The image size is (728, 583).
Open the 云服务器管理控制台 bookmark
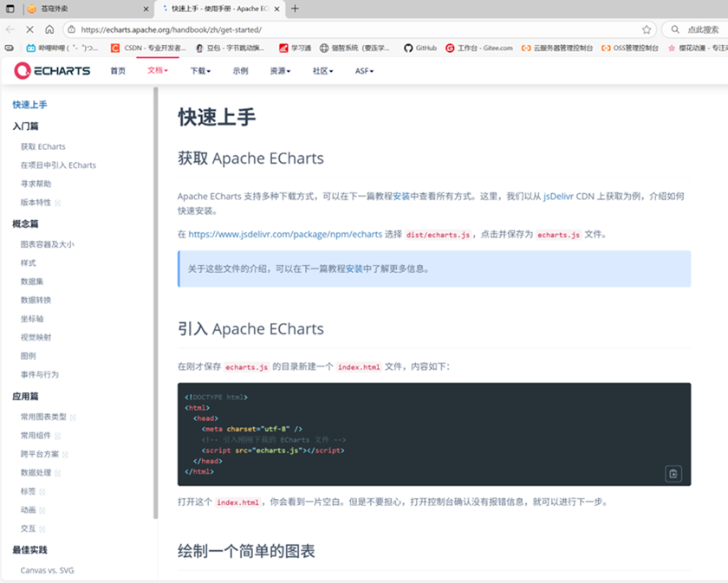coord(557,48)
